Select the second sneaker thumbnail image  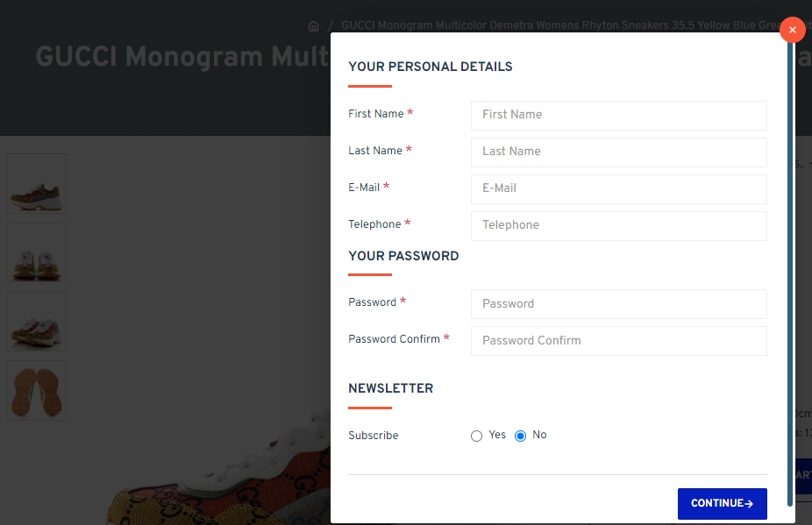pos(37,252)
